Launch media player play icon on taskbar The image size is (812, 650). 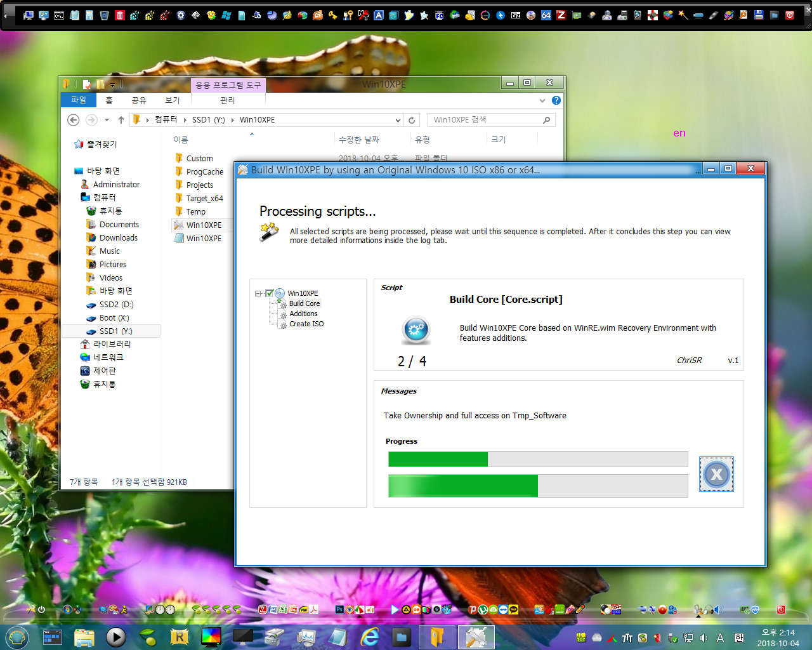click(x=115, y=637)
